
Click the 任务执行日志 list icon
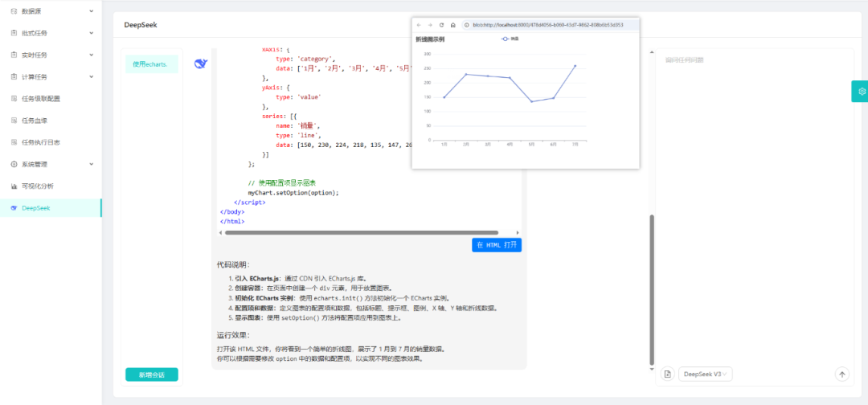click(14, 142)
